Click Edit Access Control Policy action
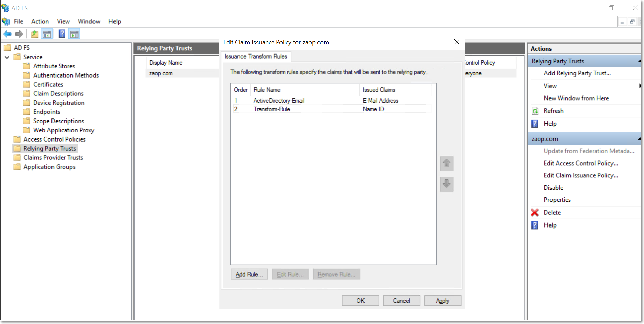Screen dimensions: 644x324 (581, 163)
